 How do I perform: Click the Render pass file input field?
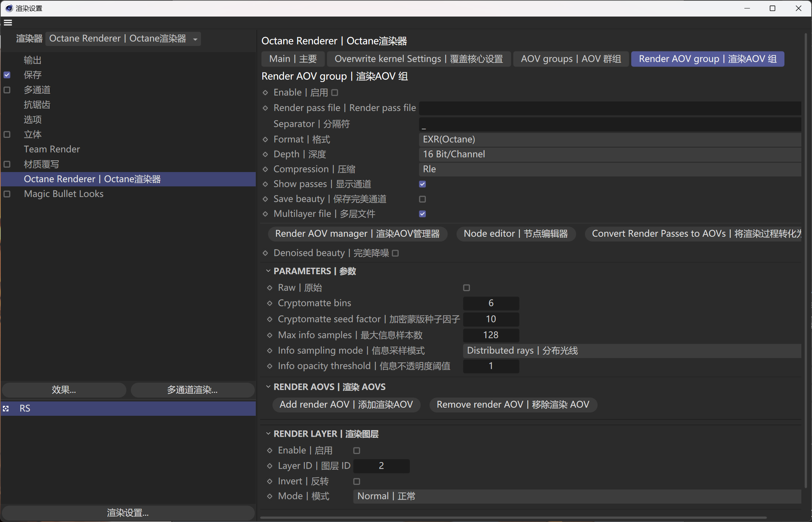[x=609, y=108]
